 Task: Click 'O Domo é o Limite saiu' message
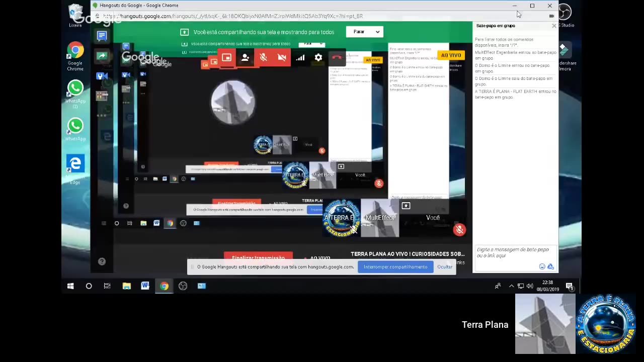pos(514,81)
